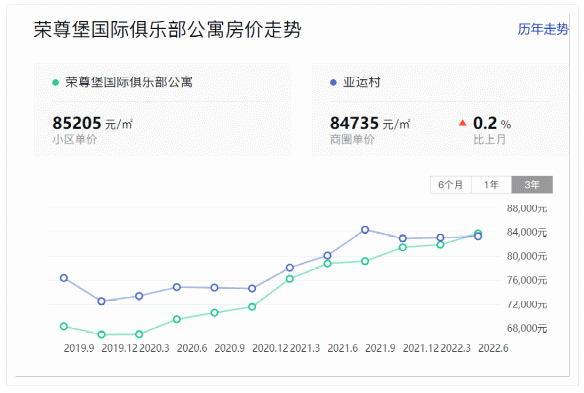
Task: Click the 商圈单价 label
Action: tap(352, 140)
